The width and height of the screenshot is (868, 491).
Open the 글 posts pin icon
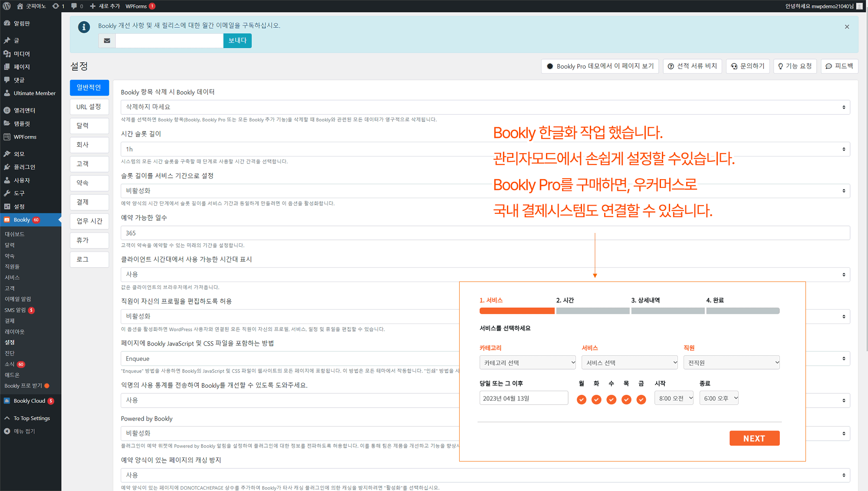pos(7,40)
